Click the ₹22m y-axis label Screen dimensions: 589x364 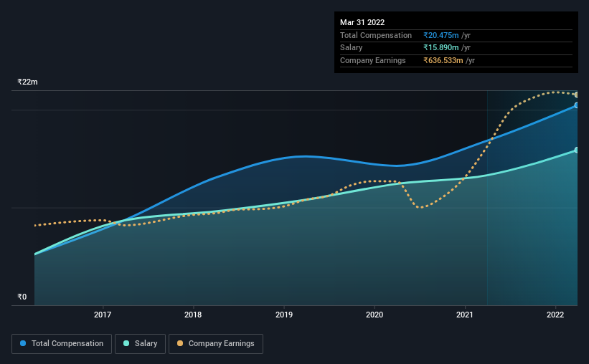(x=27, y=82)
